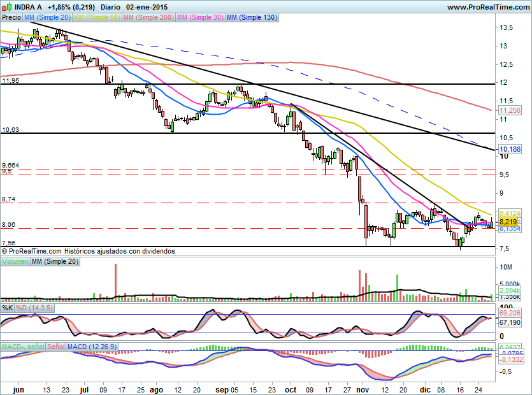Select the %K stochastic label

click(8, 308)
